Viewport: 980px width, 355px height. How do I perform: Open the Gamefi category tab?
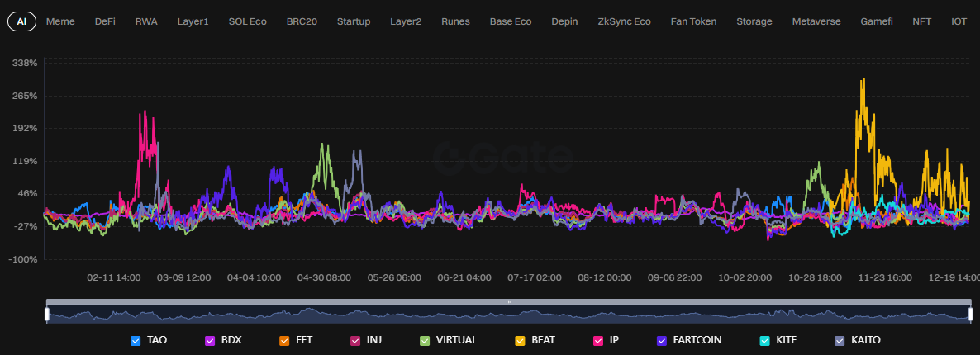[877, 21]
